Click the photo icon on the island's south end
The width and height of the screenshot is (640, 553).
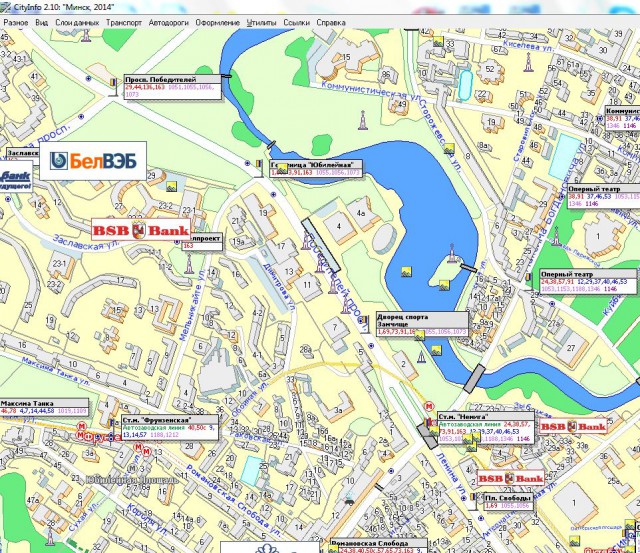[444, 285]
